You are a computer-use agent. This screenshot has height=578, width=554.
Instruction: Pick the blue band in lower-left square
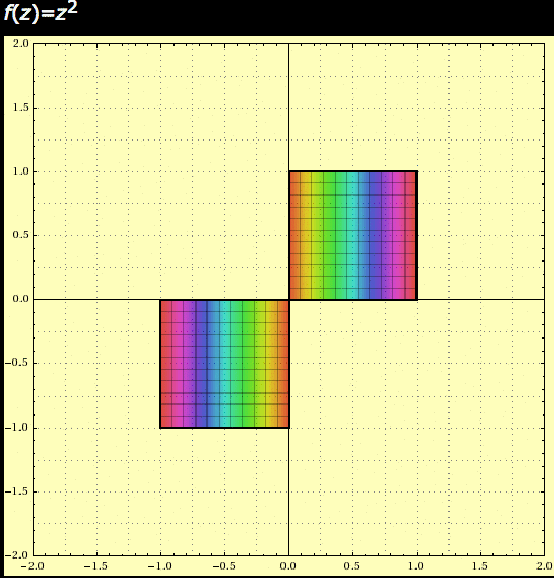point(202,364)
